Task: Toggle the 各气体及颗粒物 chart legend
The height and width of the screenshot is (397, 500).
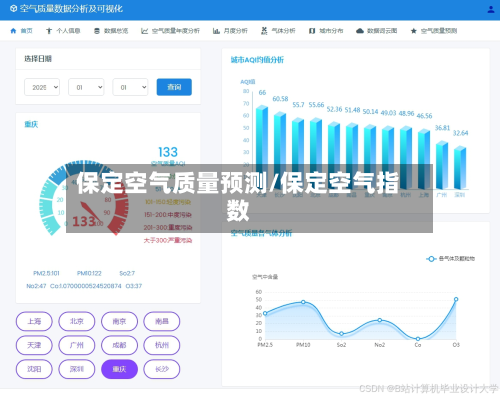Action: (450, 259)
